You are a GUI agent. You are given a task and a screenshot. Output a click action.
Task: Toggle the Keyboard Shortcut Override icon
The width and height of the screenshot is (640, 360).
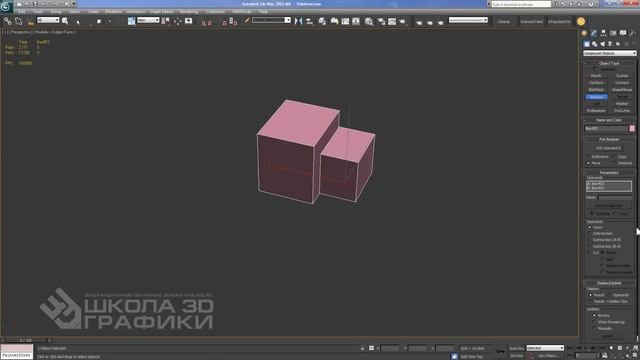point(189,21)
